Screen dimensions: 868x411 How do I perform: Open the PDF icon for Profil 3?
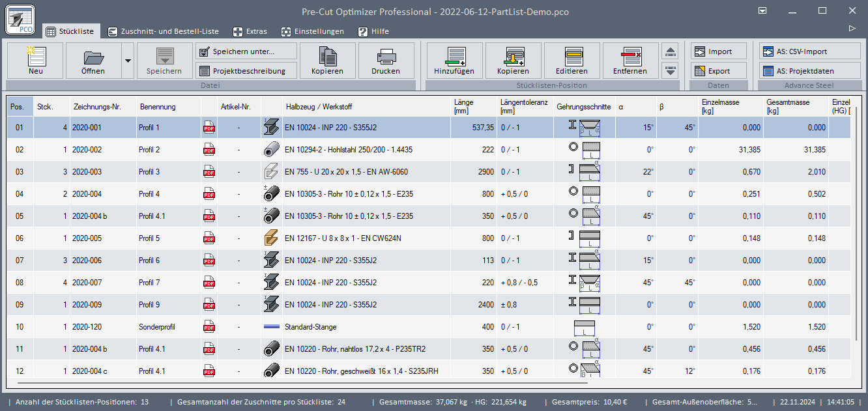[x=209, y=172]
